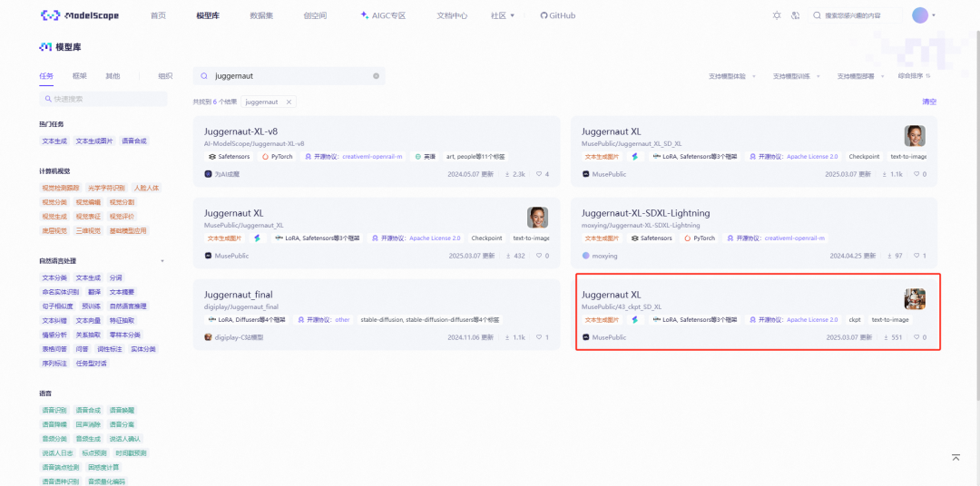Open 数据集 in the top navigation
The image size is (980, 486).
click(x=261, y=15)
